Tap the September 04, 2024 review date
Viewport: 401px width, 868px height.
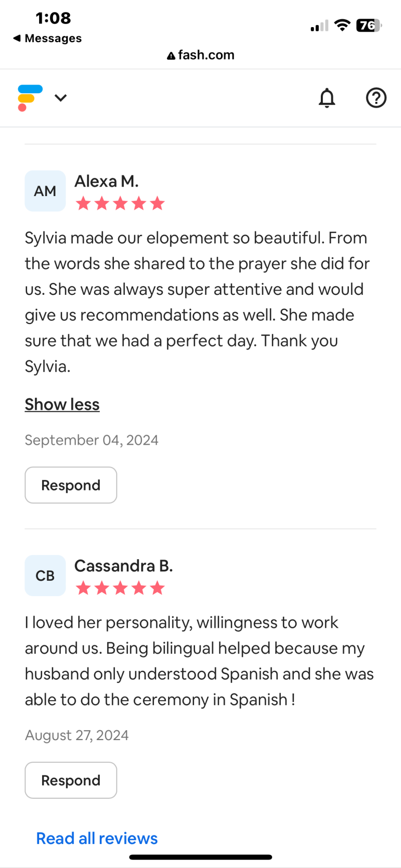[92, 440]
